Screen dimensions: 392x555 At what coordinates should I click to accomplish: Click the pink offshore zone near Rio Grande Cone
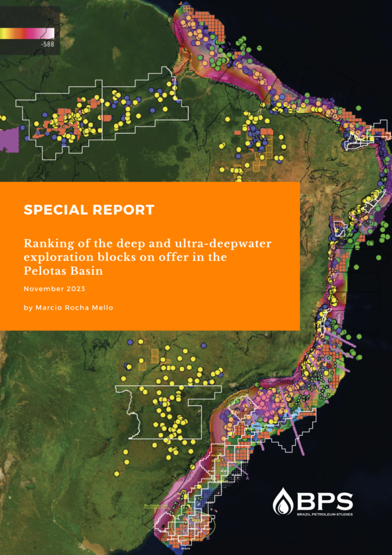169,501
